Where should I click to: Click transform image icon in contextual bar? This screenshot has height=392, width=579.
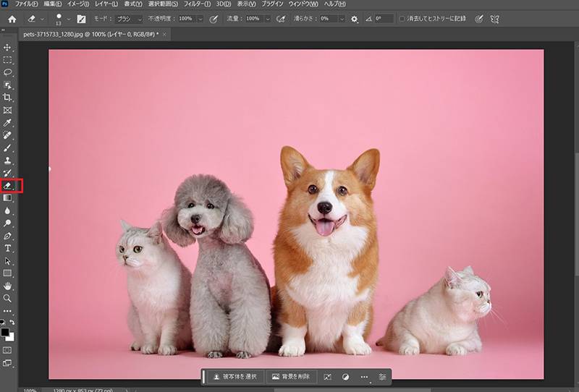(328, 377)
